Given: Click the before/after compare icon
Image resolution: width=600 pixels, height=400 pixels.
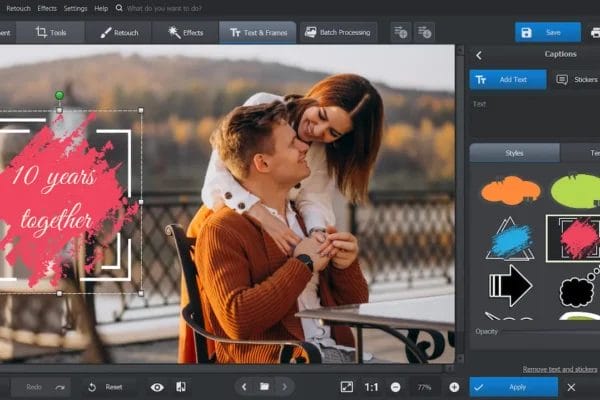Looking at the screenshot, I should point(180,387).
